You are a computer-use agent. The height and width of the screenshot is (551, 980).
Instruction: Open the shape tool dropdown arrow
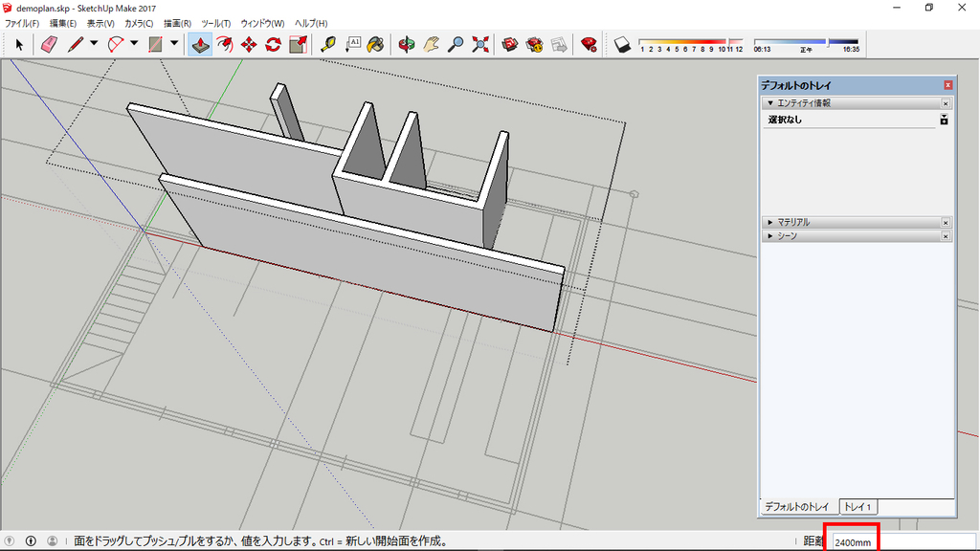pyautogui.click(x=174, y=44)
